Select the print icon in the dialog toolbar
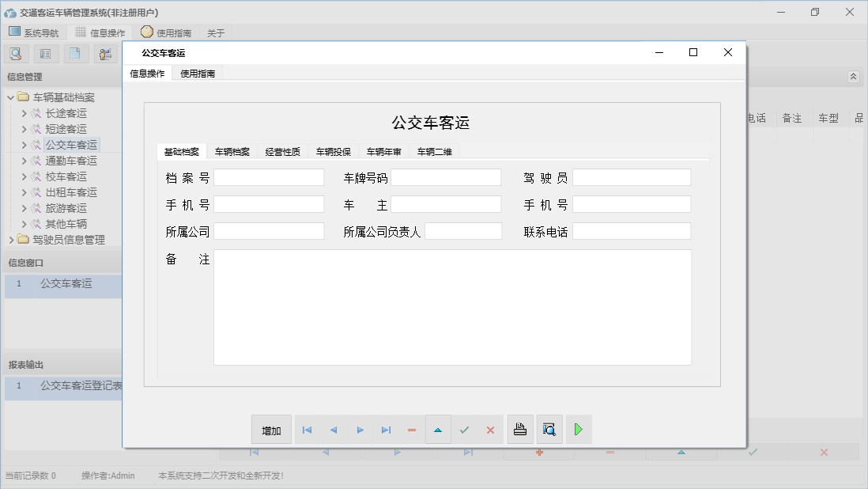868x489 pixels. pyautogui.click(x=520, y=429)
